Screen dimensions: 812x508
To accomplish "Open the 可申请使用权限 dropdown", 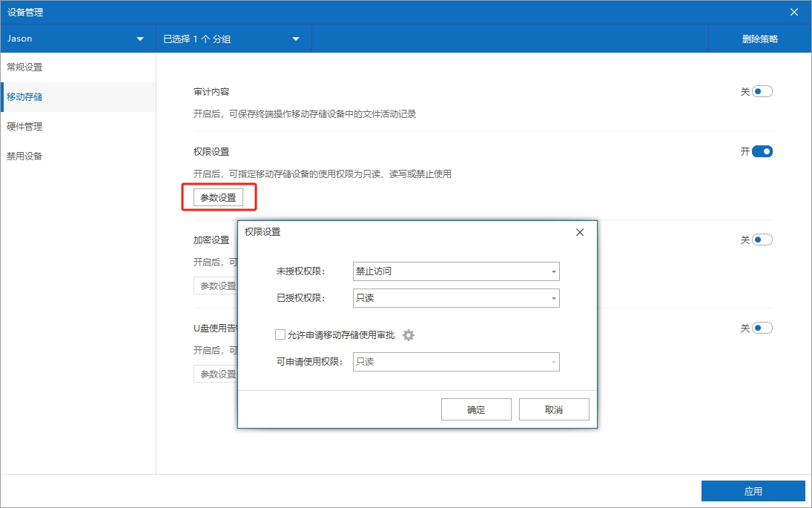I will tap(456, 362).
